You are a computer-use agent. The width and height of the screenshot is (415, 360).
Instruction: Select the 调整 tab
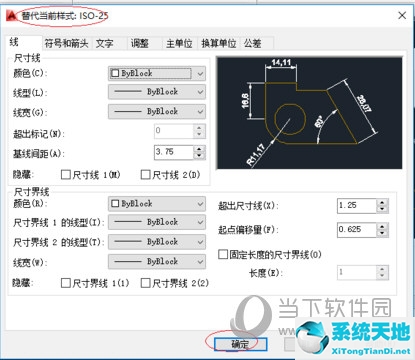click(x=140, y=43)
